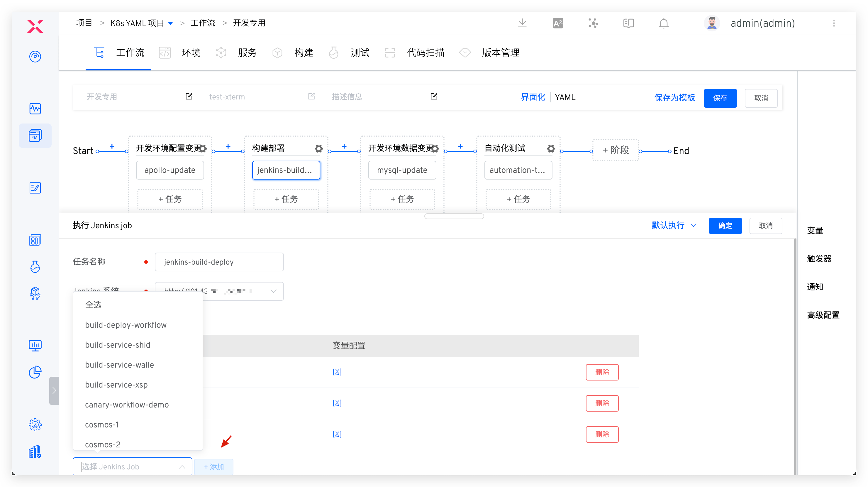Select the apollo-update task
Viewport: 868px width, 487px height.
170,170
